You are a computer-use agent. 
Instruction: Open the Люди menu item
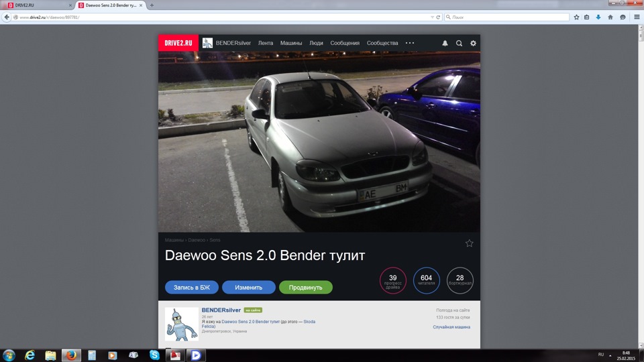pos(316,43)
